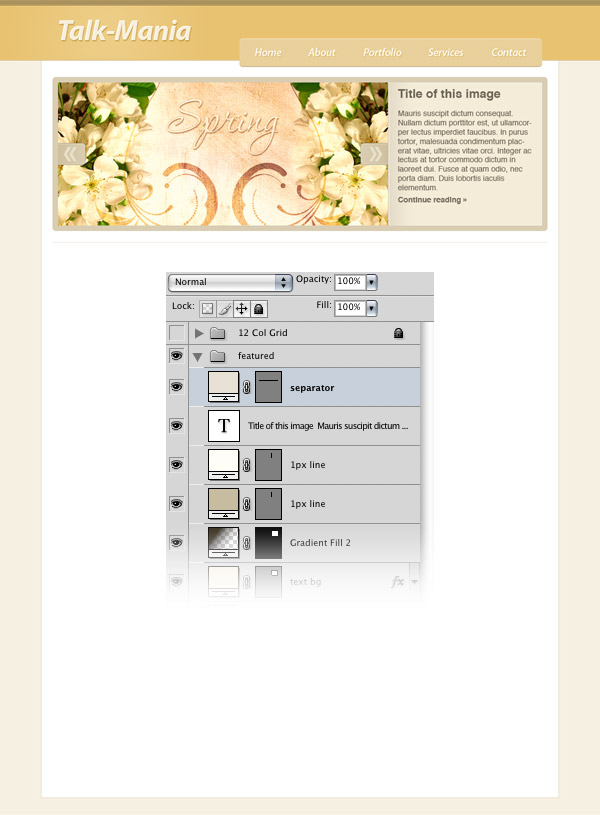
Task: Click the lock all padlock icon
Action: coord(258,309)
